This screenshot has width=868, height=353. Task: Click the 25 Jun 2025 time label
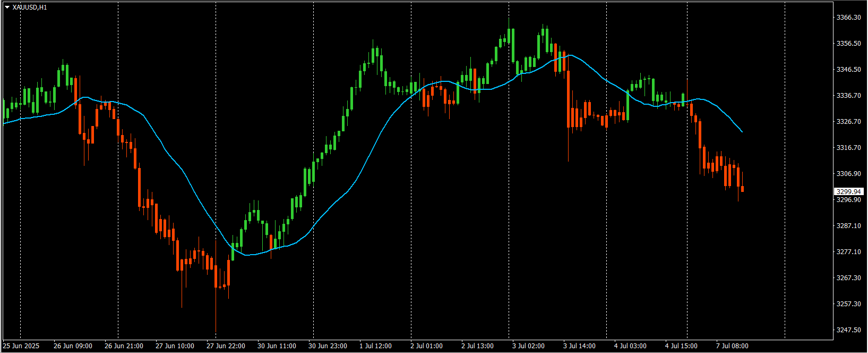21,346
